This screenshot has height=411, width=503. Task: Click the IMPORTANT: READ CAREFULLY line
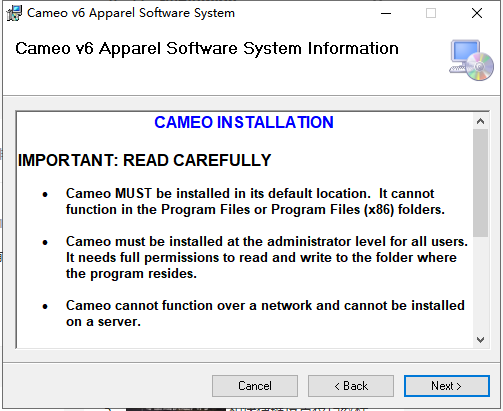pos(144,160)
